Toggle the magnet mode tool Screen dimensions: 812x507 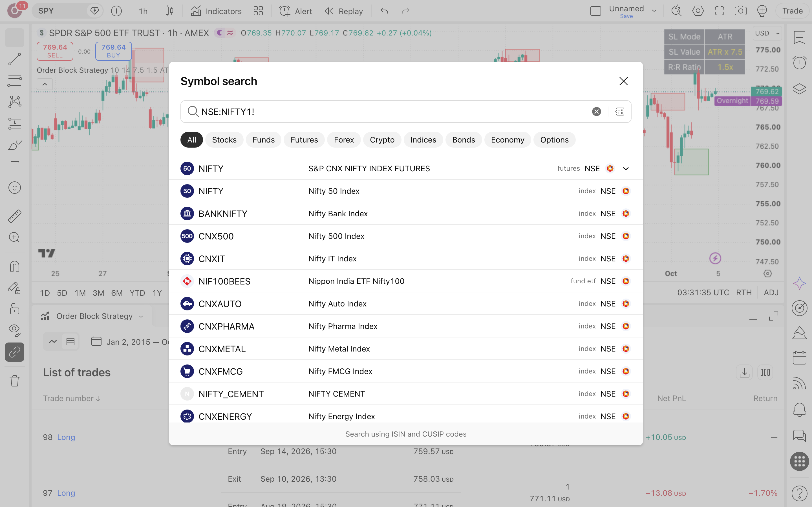point(14,266)
